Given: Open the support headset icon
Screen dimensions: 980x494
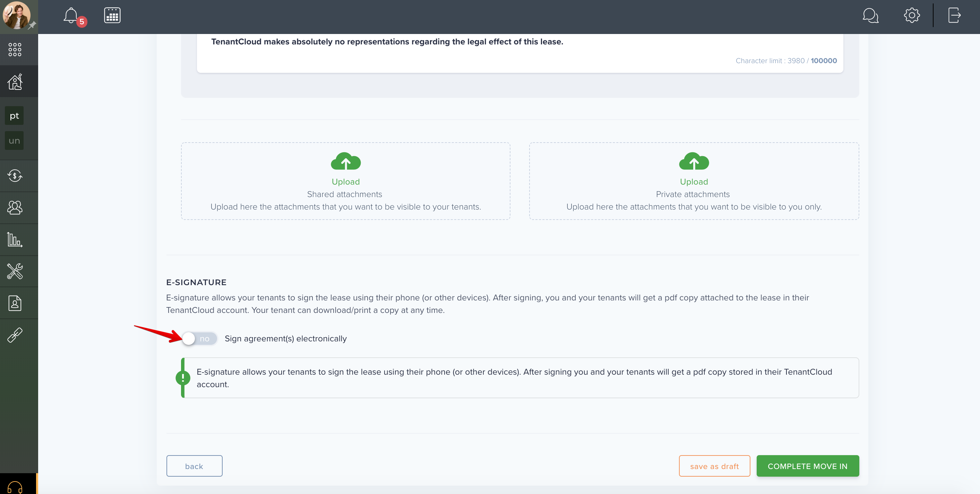Looking at the screenshot, I should coord(15,487).
